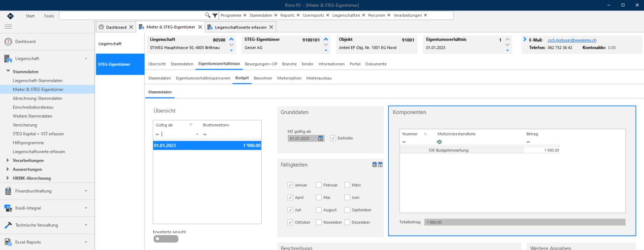Image resolution: width=644 pixels, height=250 pixels.
Task: Check the März checkbox
Action: 347,185
